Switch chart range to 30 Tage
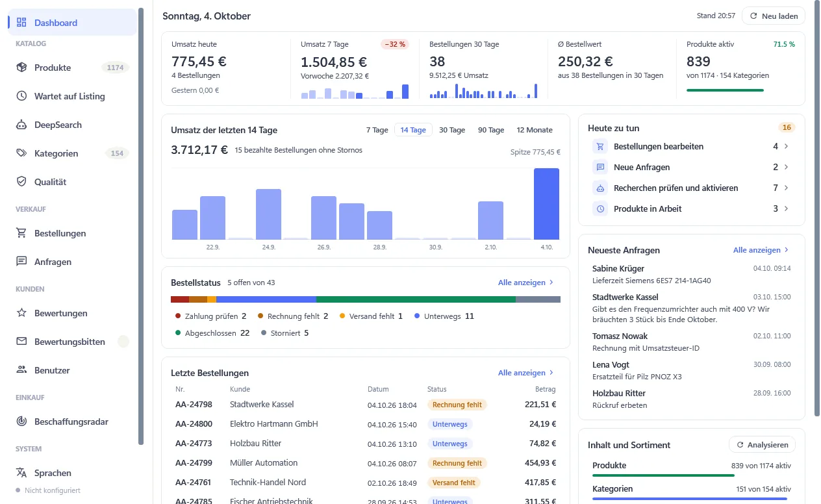Image resolution: width=821 pixels, height=504 pixels. (x=452, y=130)
